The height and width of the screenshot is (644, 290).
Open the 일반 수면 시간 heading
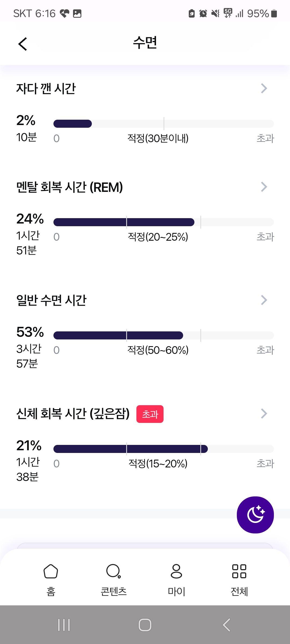51,300
